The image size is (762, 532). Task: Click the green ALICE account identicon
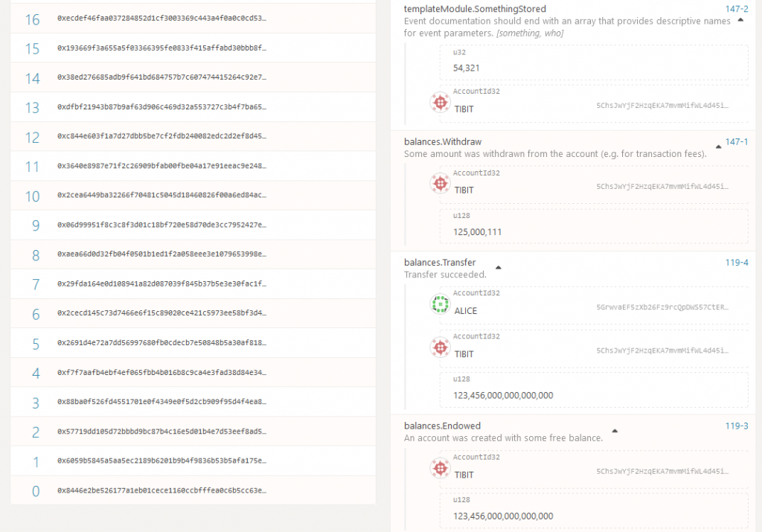pos(440,304)
